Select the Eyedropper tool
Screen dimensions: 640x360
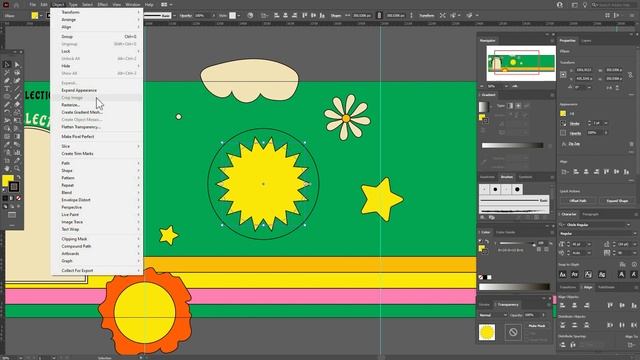point(7,144)
